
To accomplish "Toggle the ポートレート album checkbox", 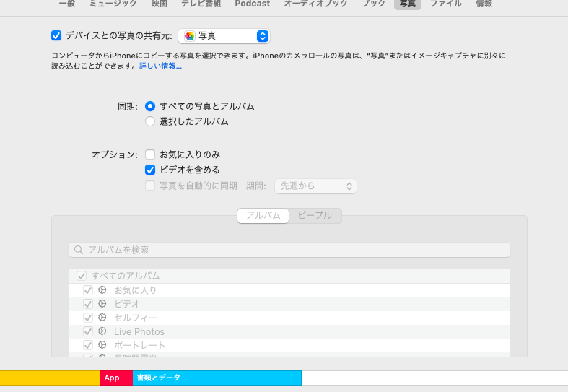I will [88, 345].
